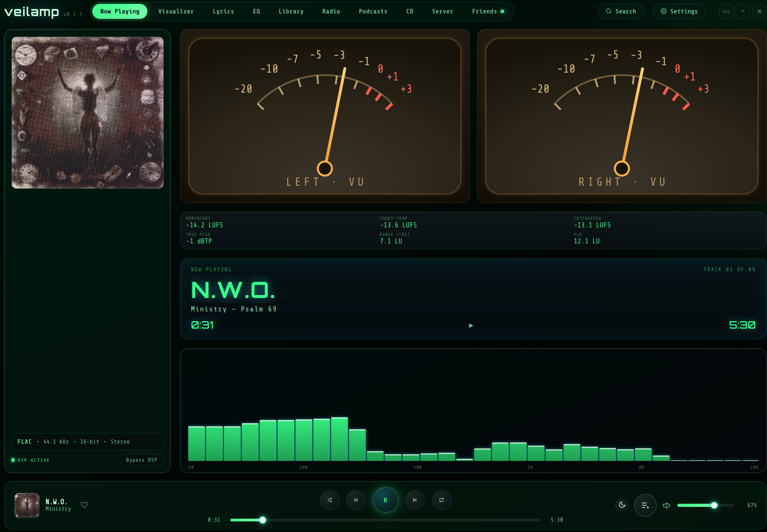Open the Podcasts tab
The width and height of the screenshot is (767, 532).
pyautogui.click(x=373, y=11)
